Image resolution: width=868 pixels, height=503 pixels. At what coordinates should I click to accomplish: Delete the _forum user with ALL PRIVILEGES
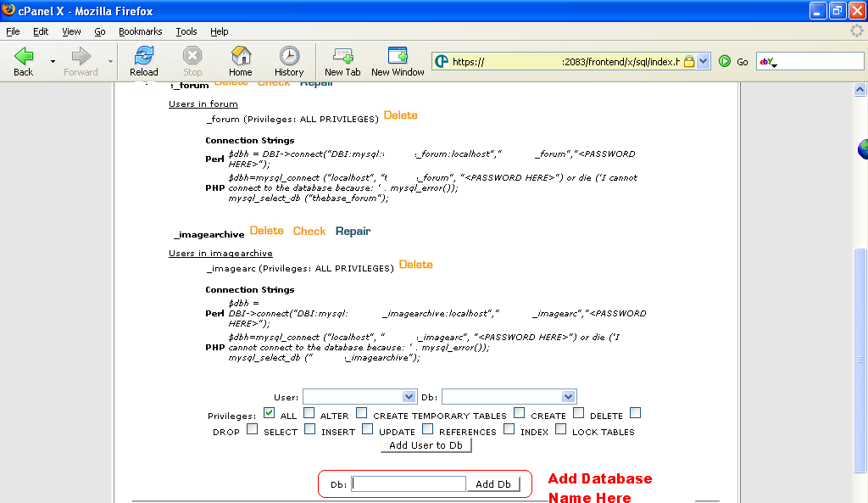pyautogui.click(x=400, y=115)
